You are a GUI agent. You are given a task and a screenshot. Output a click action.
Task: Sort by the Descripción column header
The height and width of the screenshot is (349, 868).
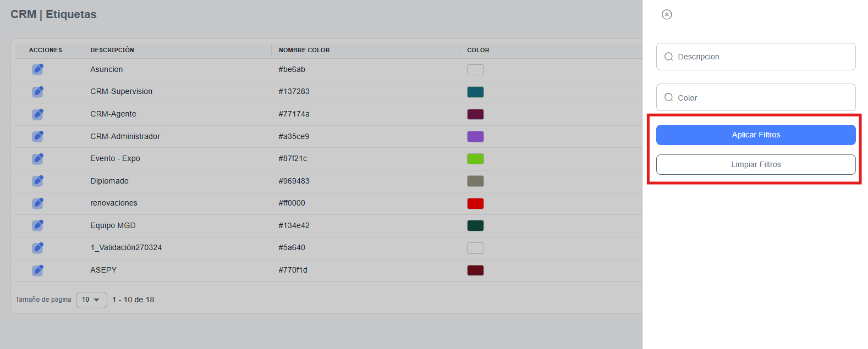click(x=112, y=50)
